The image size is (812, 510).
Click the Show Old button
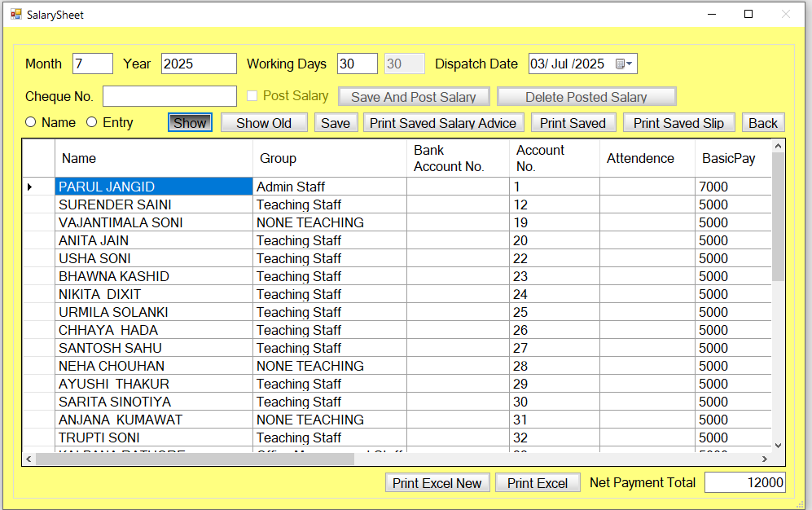(x=264, y=123)
